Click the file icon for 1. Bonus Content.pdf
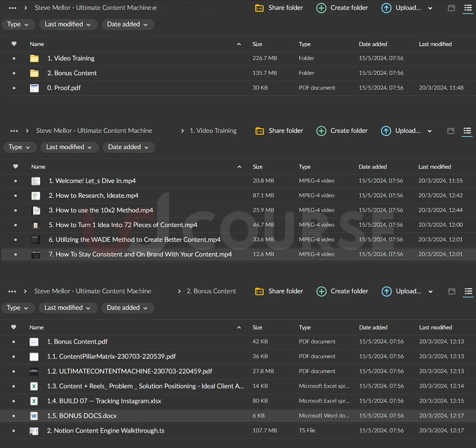This screenshot has width=476, height=448. tap(34, 342)
